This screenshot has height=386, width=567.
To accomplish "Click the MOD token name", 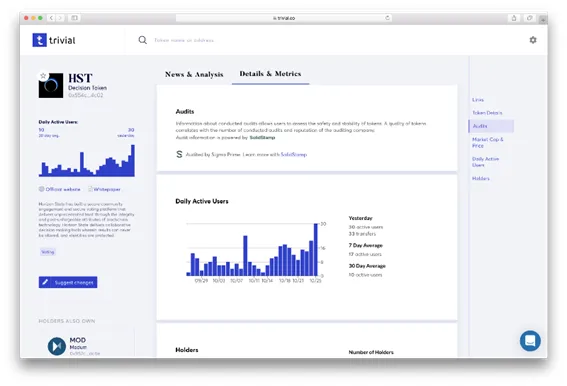I will pyautogui.click(x=78, y=340).
